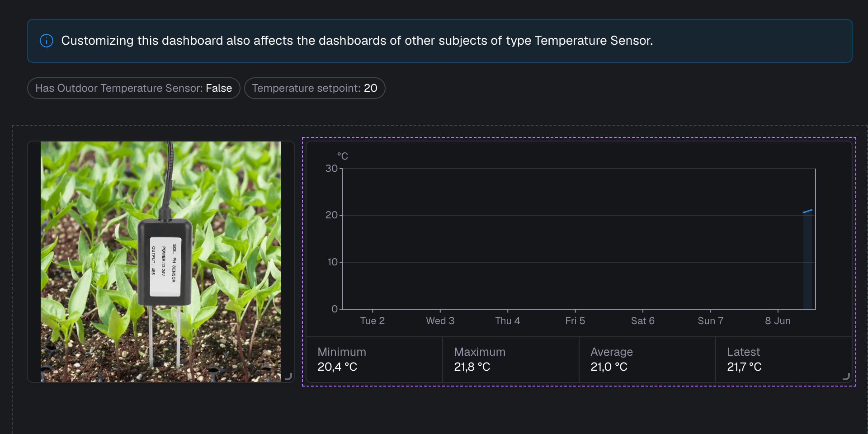Image resolution: width=868 pixels, height=434 pixels.
Task: Click the °C unit label on chart
Action: click(x=343, y=156)
